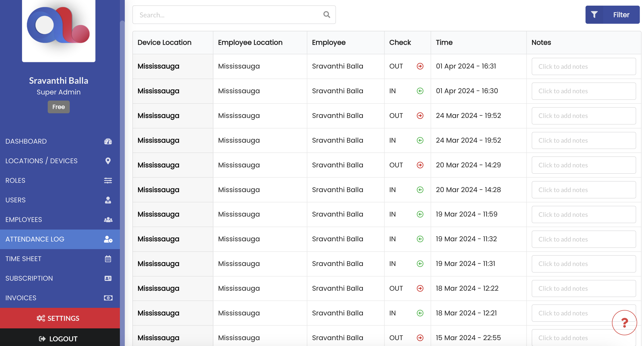Select Attendance Log in sidebar
This screenshot has width=644, height=346.
(x=60, y=239)
